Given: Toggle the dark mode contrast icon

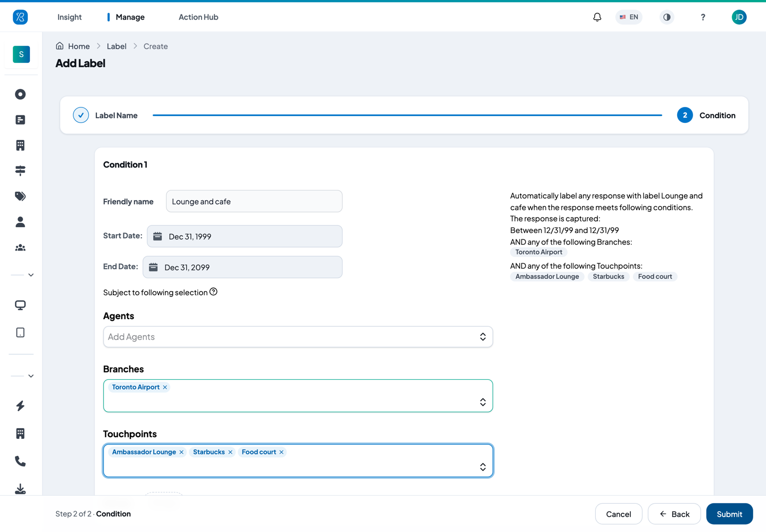Looking at the screenshot, I should pyautogui.click(x=667, y=17).
